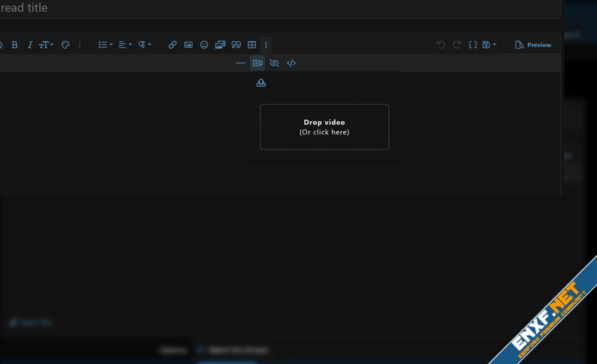Open the text alignment dropdown
The image size is (597, 364).
[x=125, y=45]
